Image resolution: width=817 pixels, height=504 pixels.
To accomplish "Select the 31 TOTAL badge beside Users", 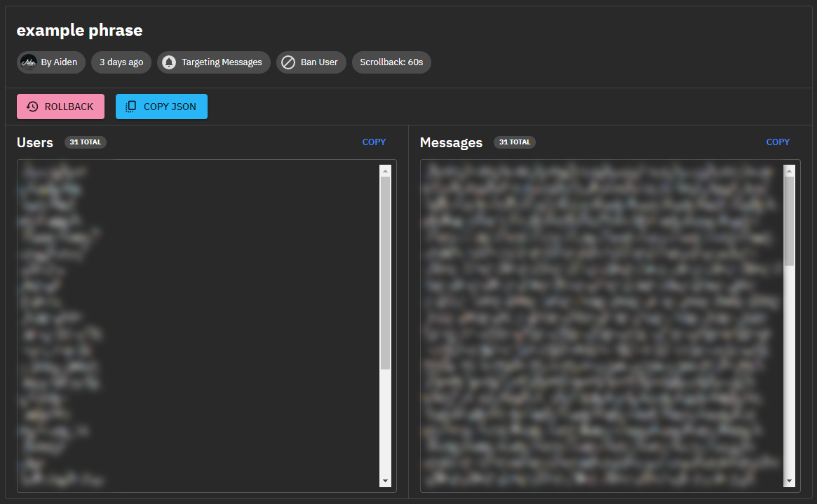I will tap(85, 142).
